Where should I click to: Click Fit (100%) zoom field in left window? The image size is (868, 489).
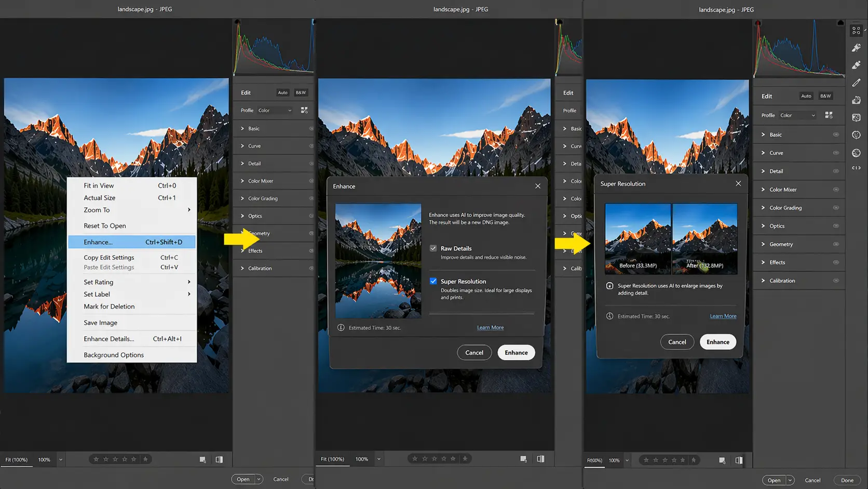tap(17, 460)
